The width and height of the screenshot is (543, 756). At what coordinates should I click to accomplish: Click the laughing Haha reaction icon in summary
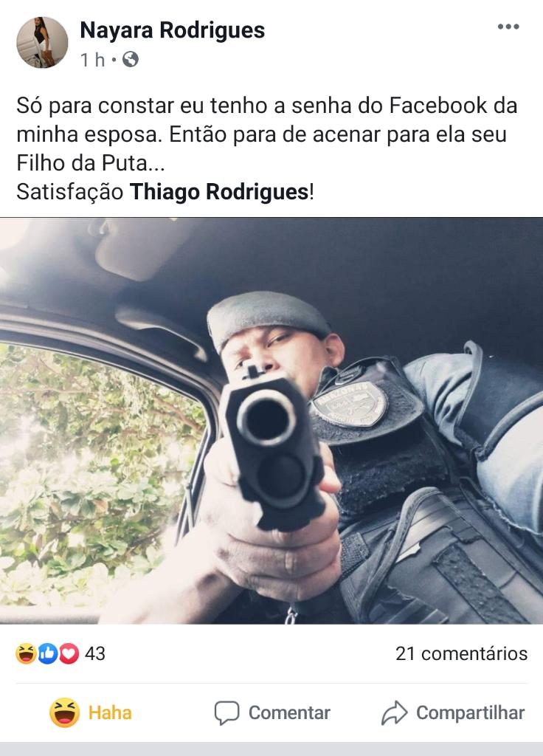(26, 654)
